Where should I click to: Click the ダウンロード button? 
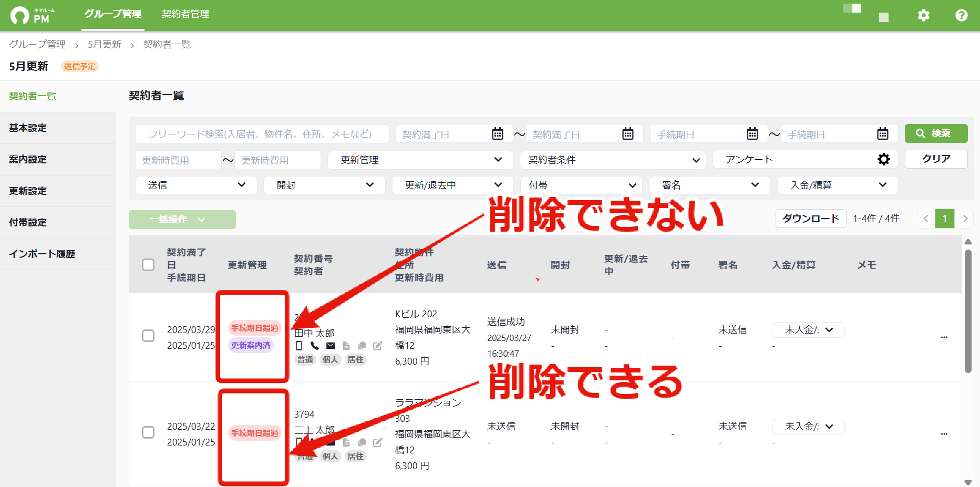pyautogui.click(x=811, y=219)
